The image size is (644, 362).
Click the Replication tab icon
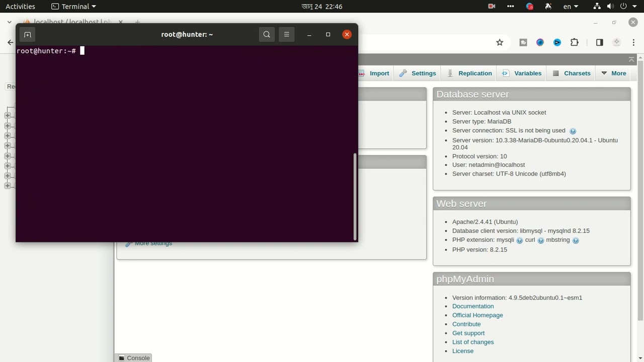pos(450,73)
